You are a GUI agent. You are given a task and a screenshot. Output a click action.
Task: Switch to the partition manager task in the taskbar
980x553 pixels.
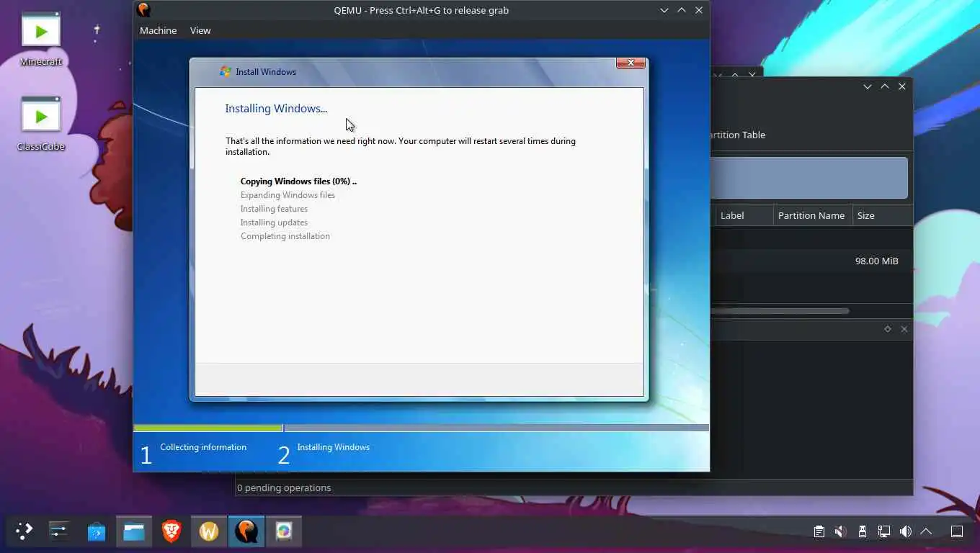pos(284,531)
